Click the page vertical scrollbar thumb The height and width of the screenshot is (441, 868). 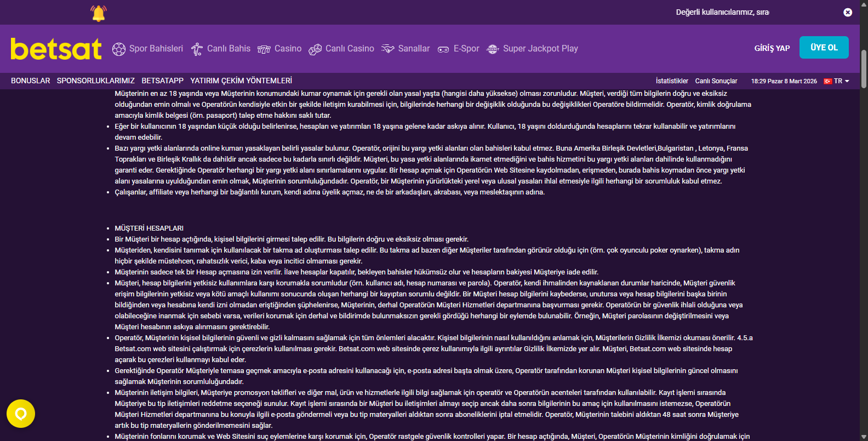click(x=864, y=68)
